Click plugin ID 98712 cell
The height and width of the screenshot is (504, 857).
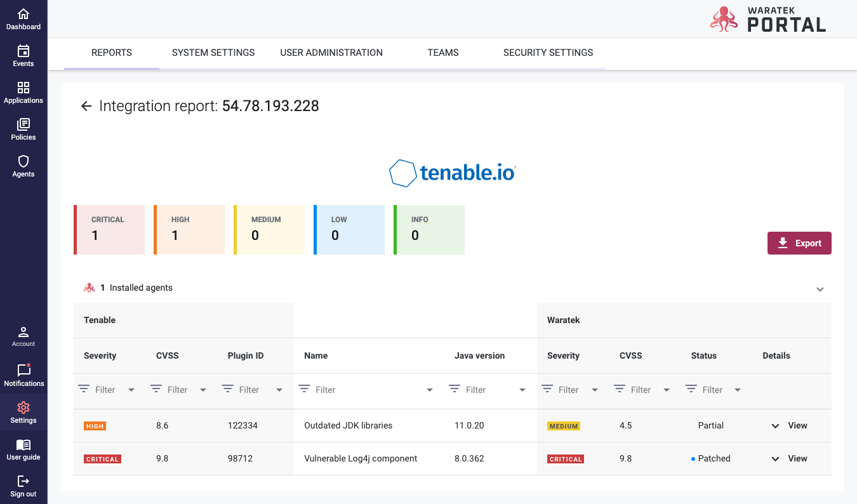[x=240, y=458]
